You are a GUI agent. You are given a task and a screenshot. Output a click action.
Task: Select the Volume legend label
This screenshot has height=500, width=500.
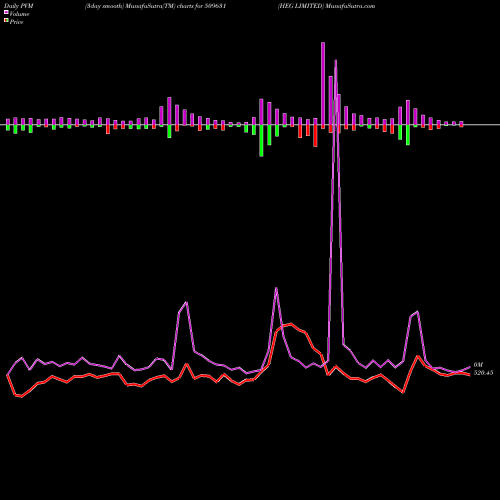click(19, 14)
